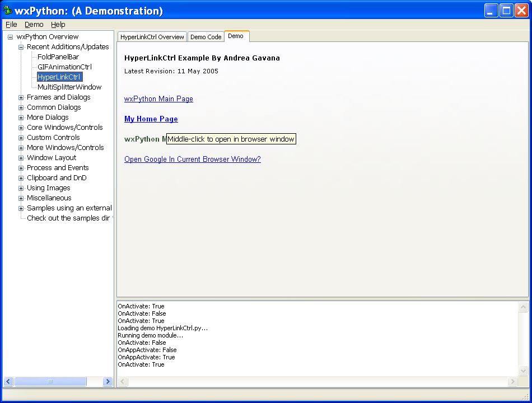Open the File menu
Screen dimensions: 532x403
click(11, 25)
